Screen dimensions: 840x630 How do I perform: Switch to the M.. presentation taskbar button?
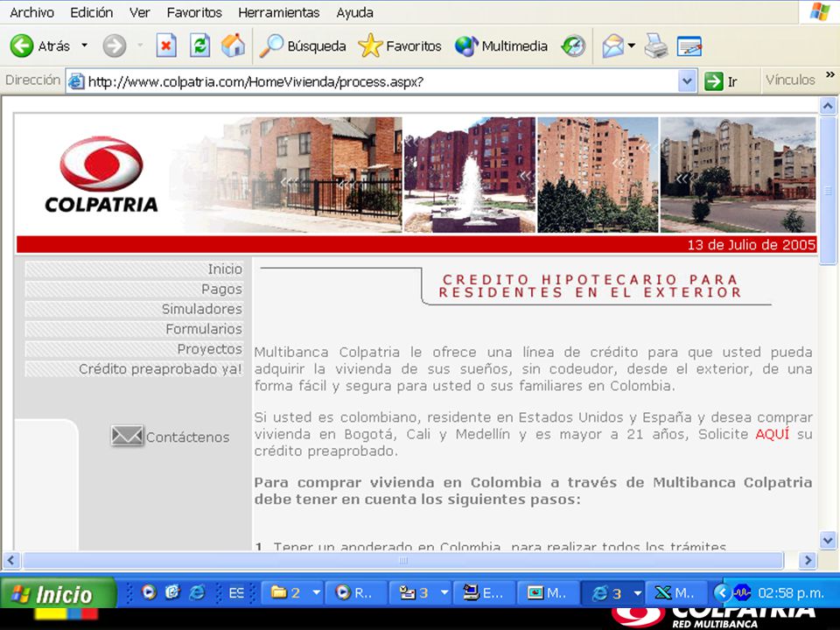tap(548, 593)
